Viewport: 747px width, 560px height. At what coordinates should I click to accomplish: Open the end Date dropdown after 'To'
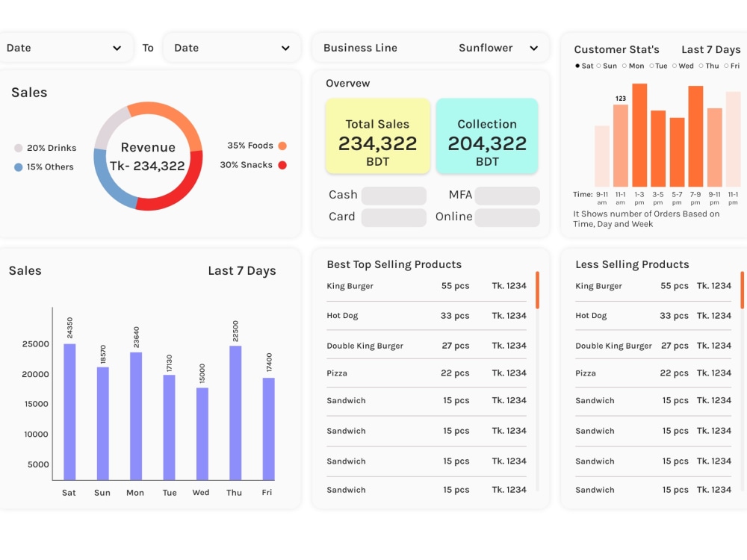(232, 48)
